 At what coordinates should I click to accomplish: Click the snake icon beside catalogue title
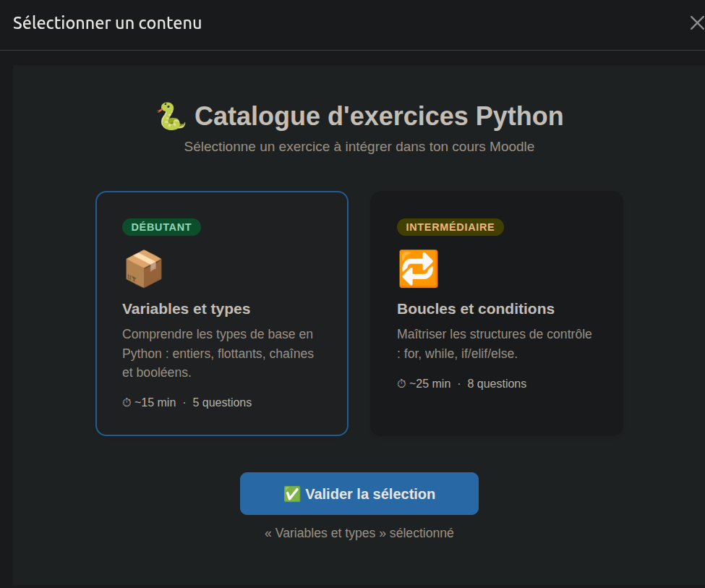point(171,116)
